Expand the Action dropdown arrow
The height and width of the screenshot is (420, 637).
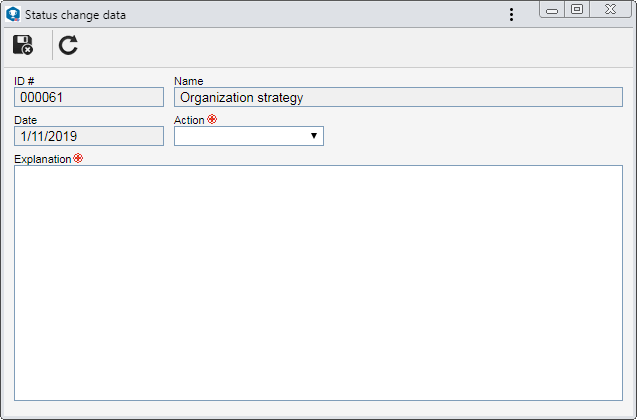[x=314, y=136]
